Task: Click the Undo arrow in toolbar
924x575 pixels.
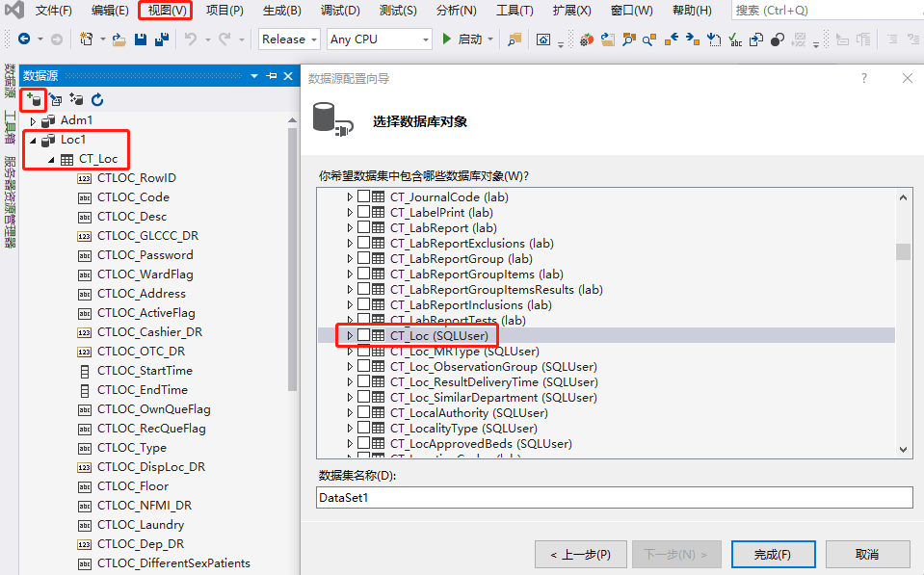Action: [x=191, y=39]
